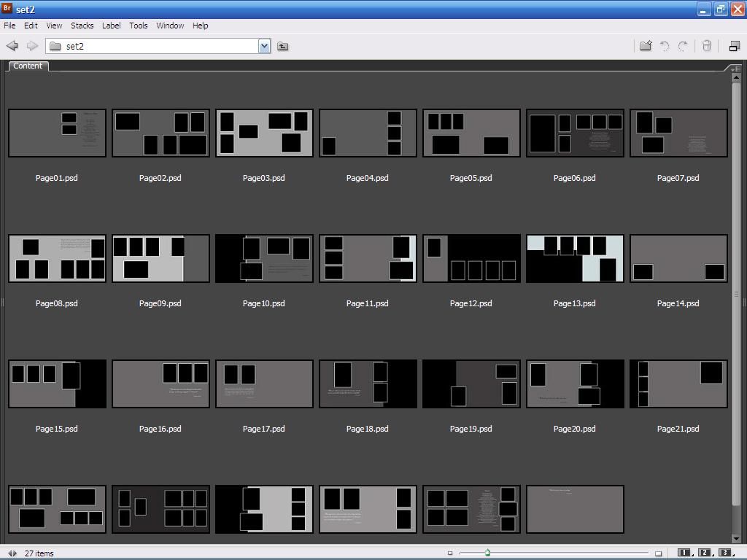The image size is (747, 560).
Task: Click the thumbnail size slider handle
Action: [x=487, y=553]
